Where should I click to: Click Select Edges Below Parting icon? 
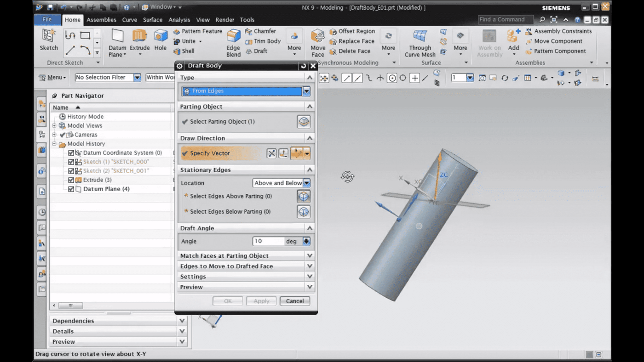click(304, 212)
